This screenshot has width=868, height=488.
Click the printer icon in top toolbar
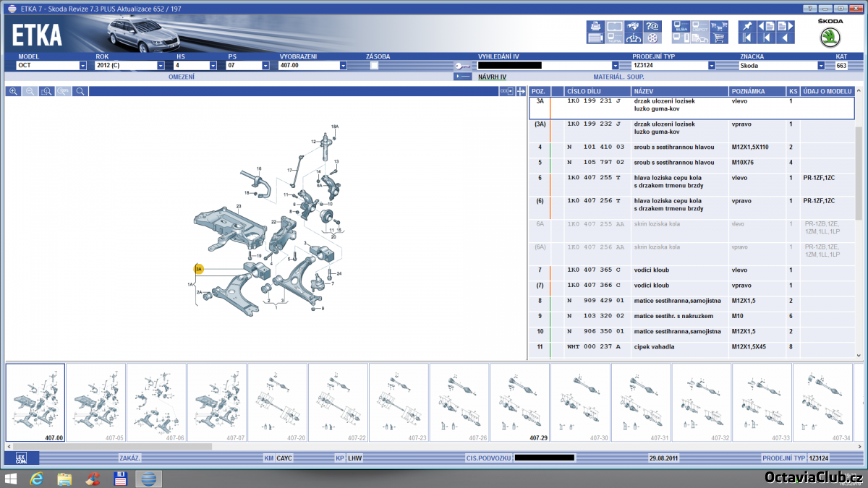(595, 25)
